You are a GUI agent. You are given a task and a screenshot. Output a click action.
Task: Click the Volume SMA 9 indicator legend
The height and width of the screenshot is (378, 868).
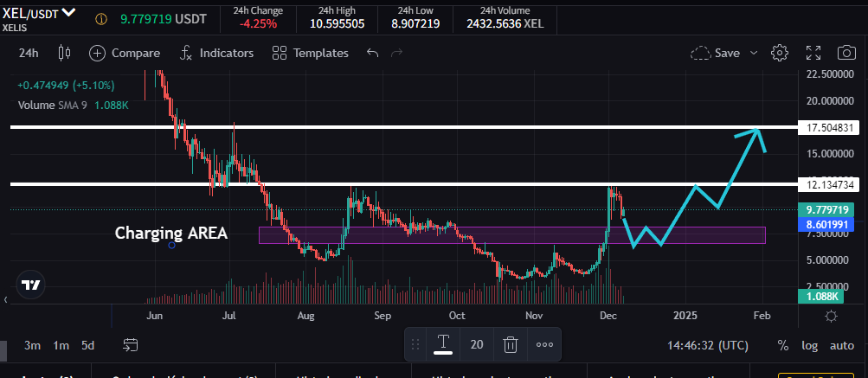point(73,106)
